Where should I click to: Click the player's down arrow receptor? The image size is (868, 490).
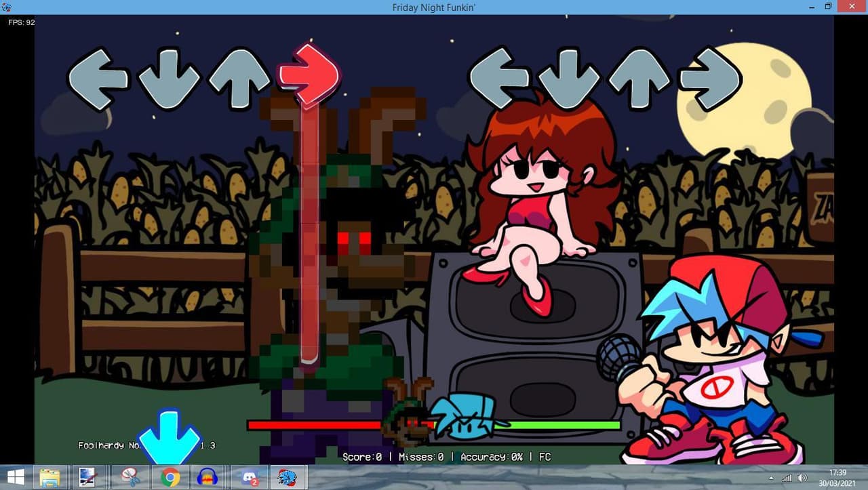tap(570, 79)
